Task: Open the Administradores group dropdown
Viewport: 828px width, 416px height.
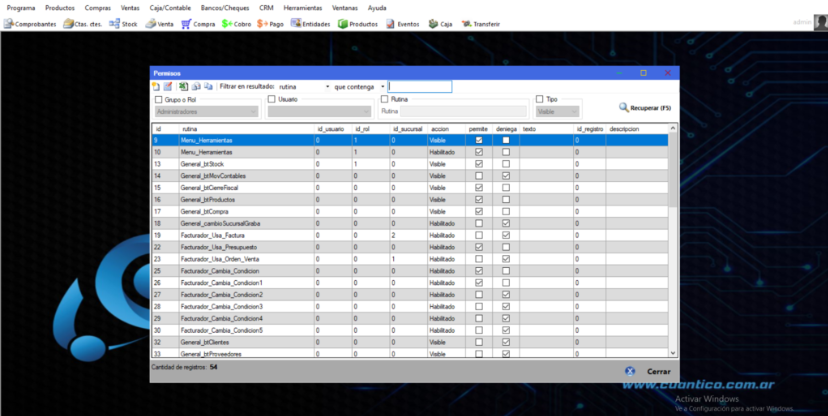Action: click(207, 112)
